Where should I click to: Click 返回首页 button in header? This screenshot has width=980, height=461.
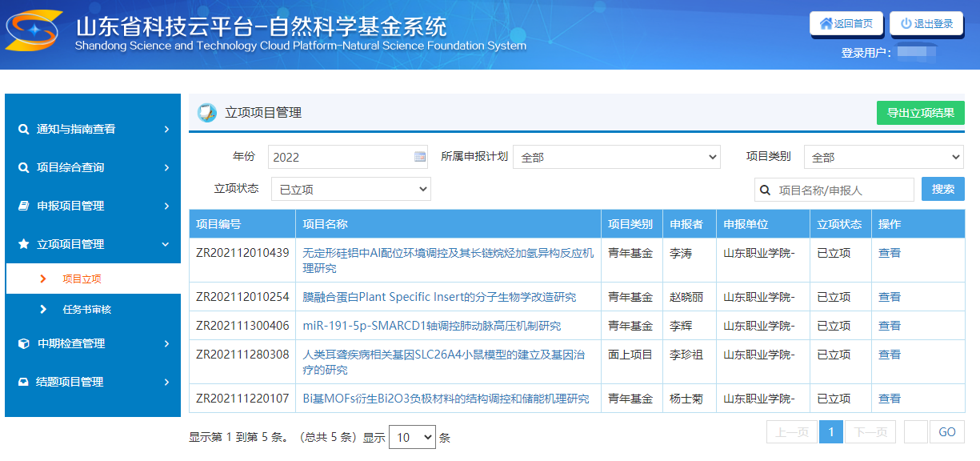[846, 24]
